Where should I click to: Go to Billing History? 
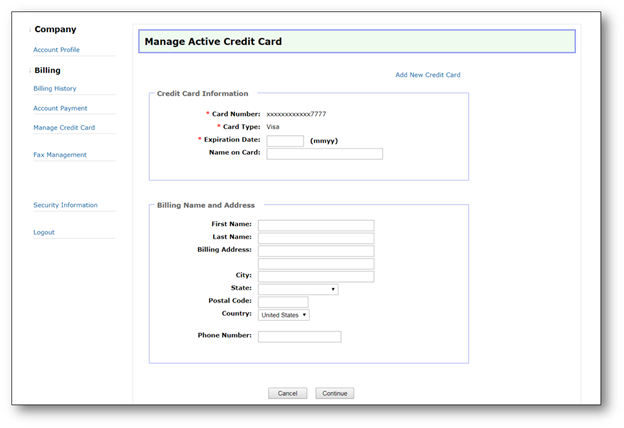(x=55, y=89)
